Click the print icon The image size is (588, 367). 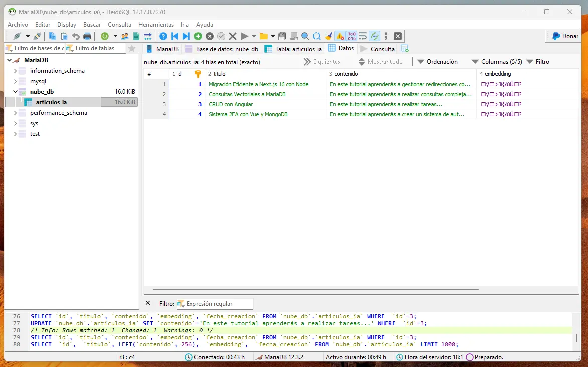coord(87,36)
